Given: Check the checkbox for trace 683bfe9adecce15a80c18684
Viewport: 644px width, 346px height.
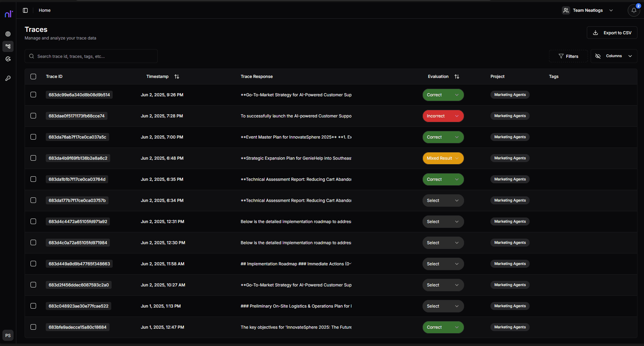Looking at the screenshot, I should pyautogui.click(x=33, y=327).
